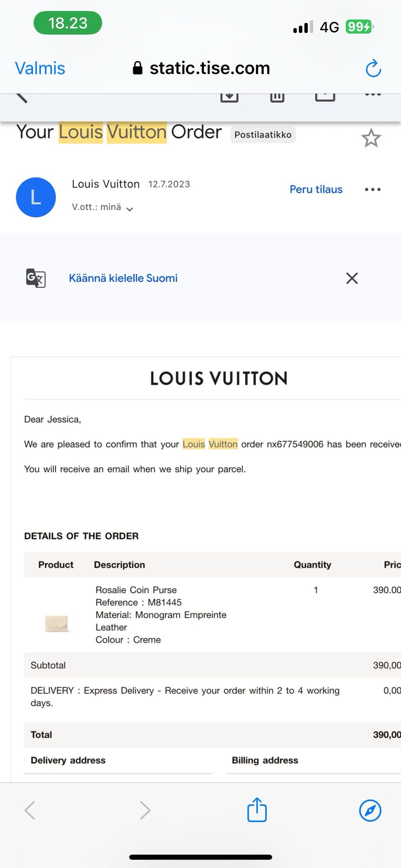The width and height of the screenshot is (401, 868).
Task: Tap the Safari reload page icon
Action: [x=373, y=69]
